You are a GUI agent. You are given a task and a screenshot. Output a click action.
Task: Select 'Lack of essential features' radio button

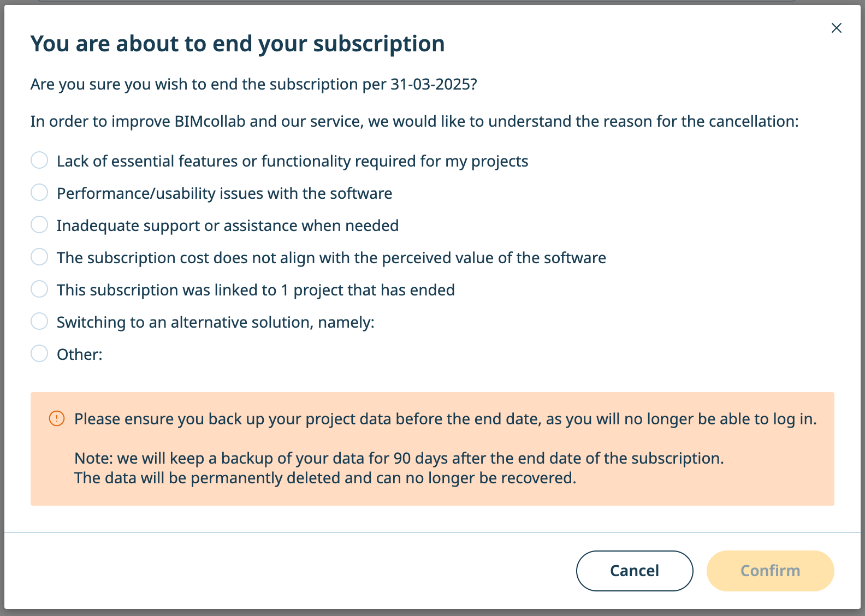pyautogui.click(x=39, y=161)
